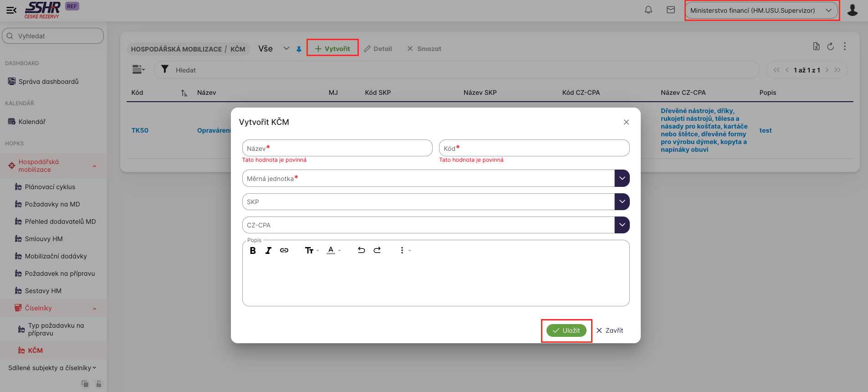Expand the SKP dropdown
868x392 pixels.
pos(622,201)
